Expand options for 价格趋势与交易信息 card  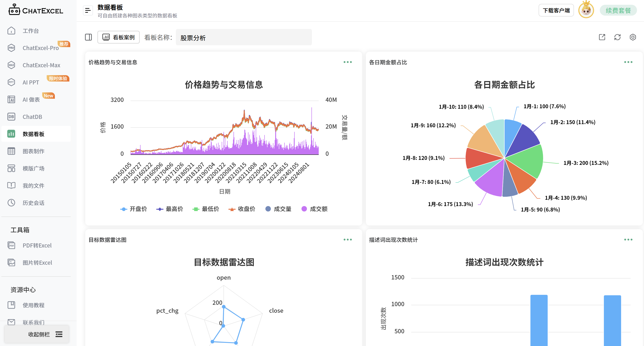pyautogui.click(x=348, y=62)
